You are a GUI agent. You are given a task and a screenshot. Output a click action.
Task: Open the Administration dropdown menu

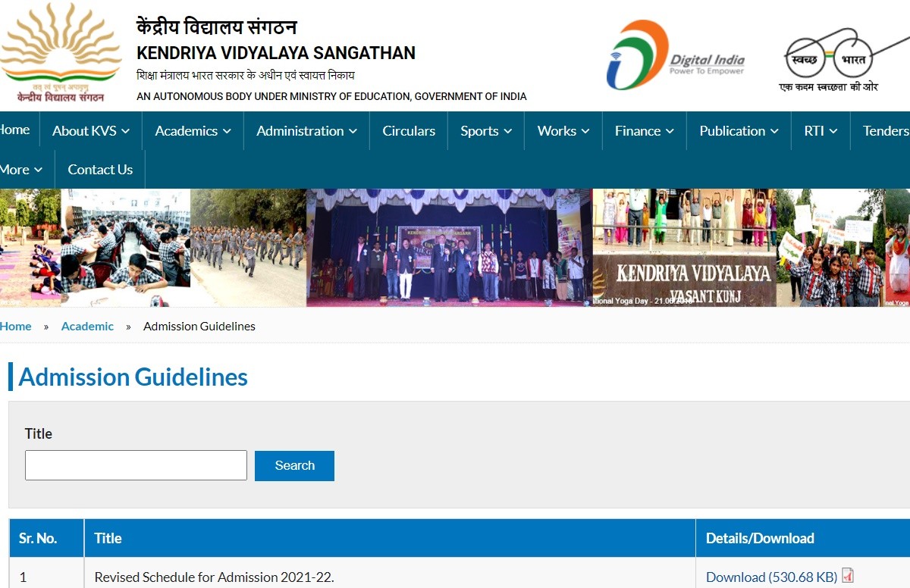click(306, 131)
